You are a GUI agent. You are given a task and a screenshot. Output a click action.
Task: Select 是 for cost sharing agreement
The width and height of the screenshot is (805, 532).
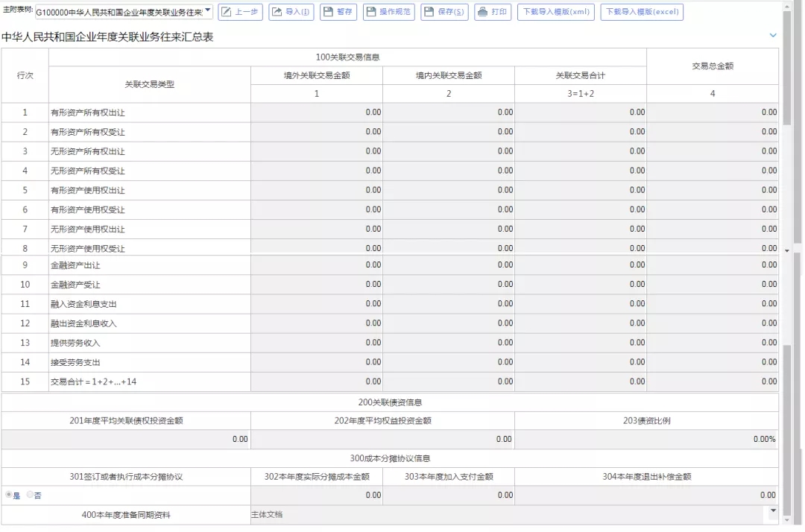[x=9, y=495]
